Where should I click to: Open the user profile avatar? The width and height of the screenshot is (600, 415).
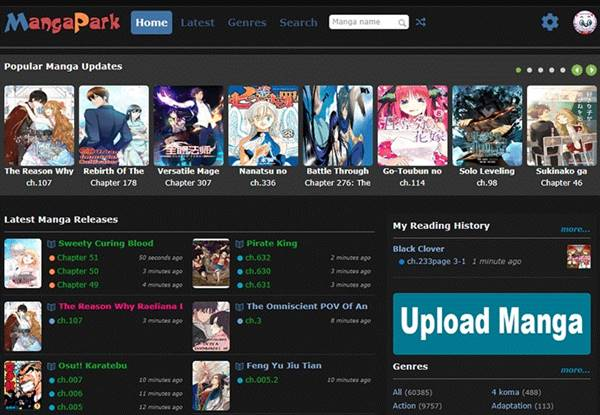click(x=584, y=22)
